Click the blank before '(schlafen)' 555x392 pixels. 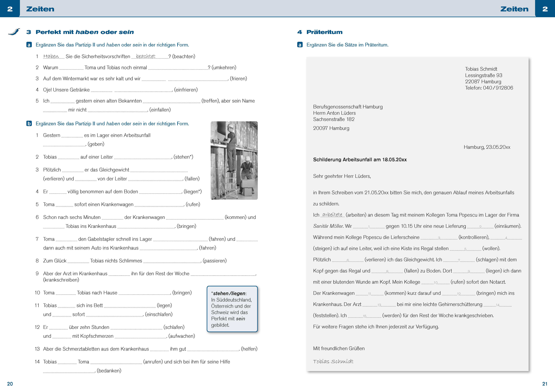pyautogui.click(x=136, y=328)
